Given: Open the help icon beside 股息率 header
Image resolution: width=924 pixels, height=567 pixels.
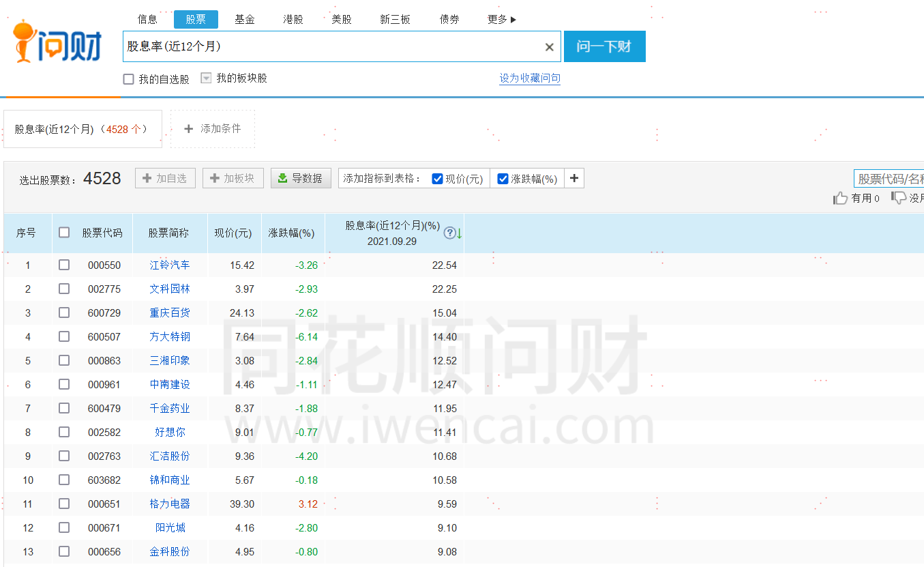Looking at the screenshot, I should click(x=449, y=233).
